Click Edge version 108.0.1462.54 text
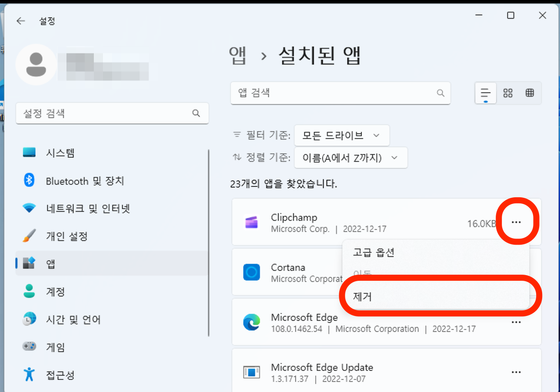560x392 pixels. [297, 329]
